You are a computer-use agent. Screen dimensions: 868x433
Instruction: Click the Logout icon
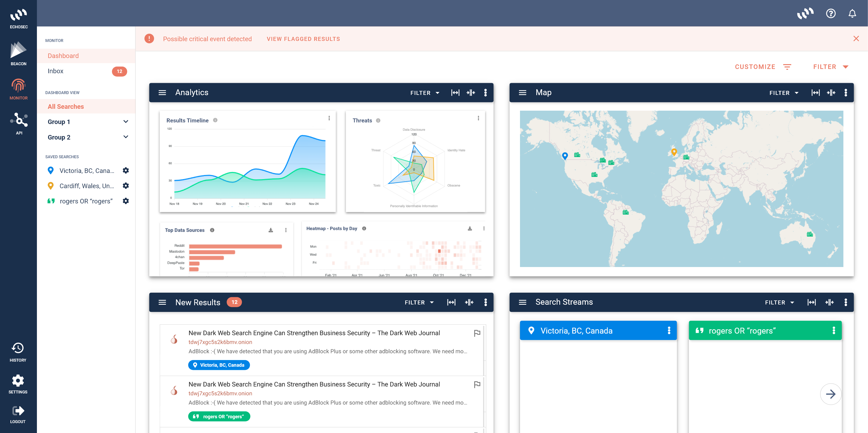[18, 411]
